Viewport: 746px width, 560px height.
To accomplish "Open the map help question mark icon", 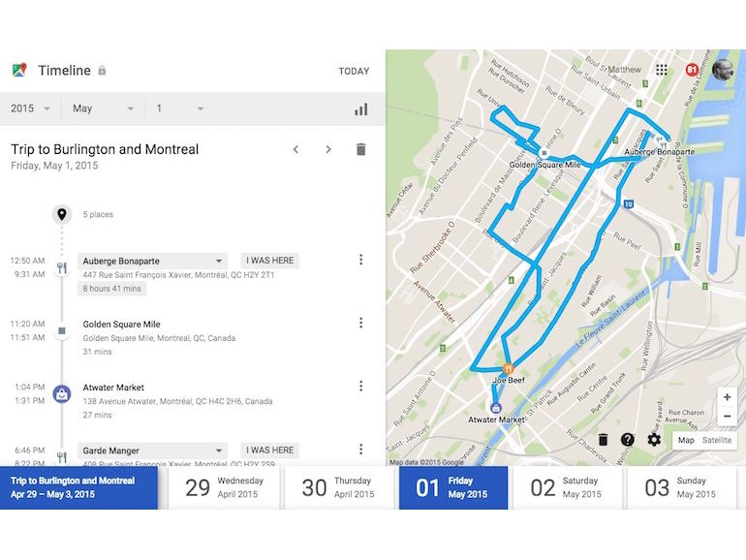I will 628,440.
